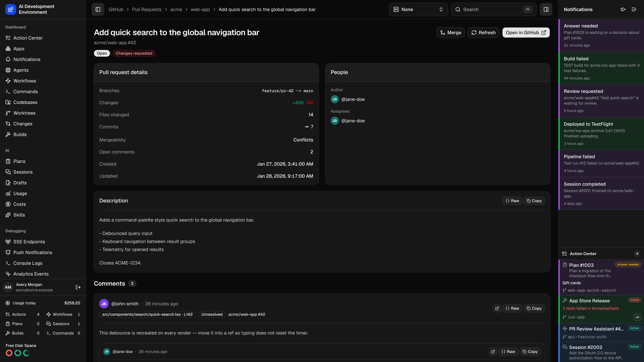Go to Pull Requests breadcrumb
Image resolution: width=644 pixels, height=362 pixels.
pos(147,10)
